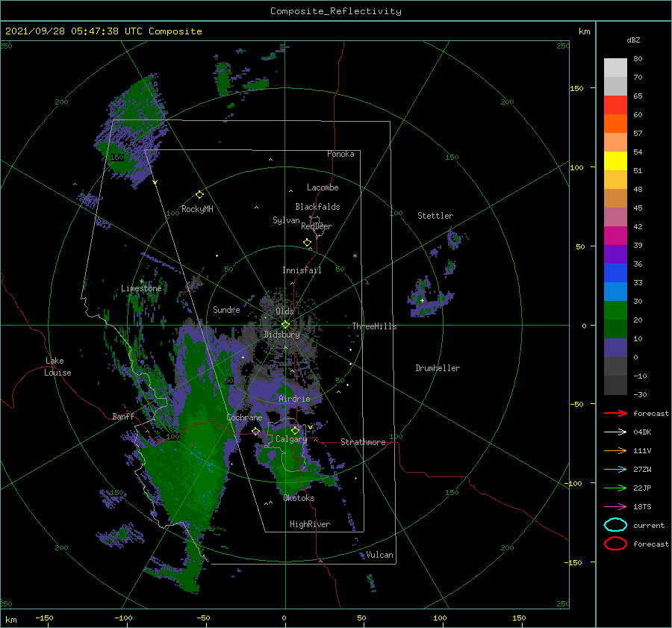Screen dimensions: 672x628
Task: Click the asterisk marker east of Innisfail
Action: point(355,256)
